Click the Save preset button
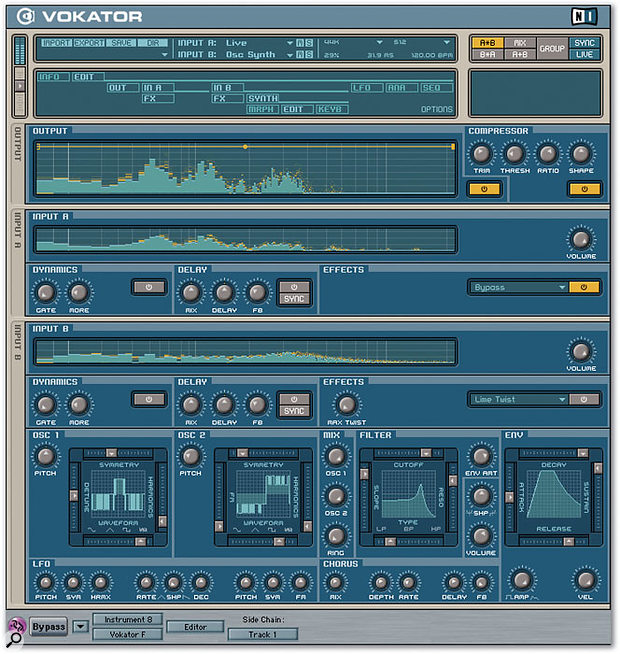Viewport: 620px width, 654px height. (121, 43)
